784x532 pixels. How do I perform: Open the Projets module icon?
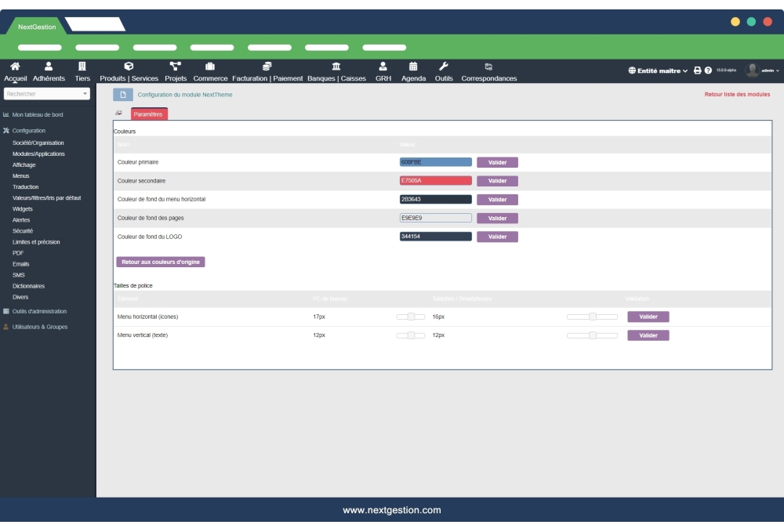[x=176, y=67]
